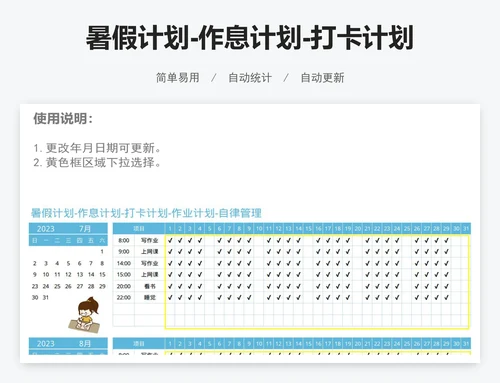Click the 7月 month cell
The width and height of the screenshot is (500, 383).
[x=85, y=229]
